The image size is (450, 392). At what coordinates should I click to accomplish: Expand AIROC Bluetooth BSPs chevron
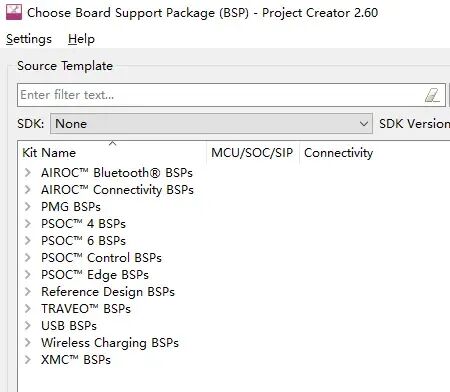pyautogui.click(x=28, y=173)
